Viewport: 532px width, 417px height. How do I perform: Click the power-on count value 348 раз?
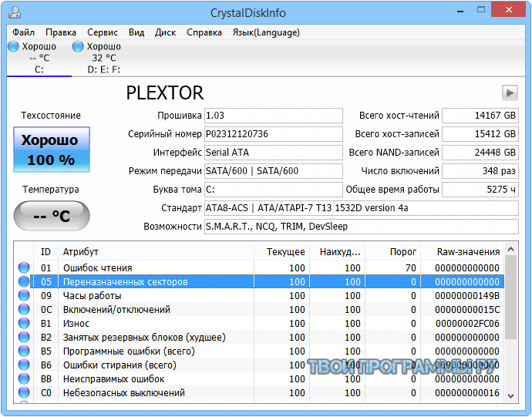point(480,171)
